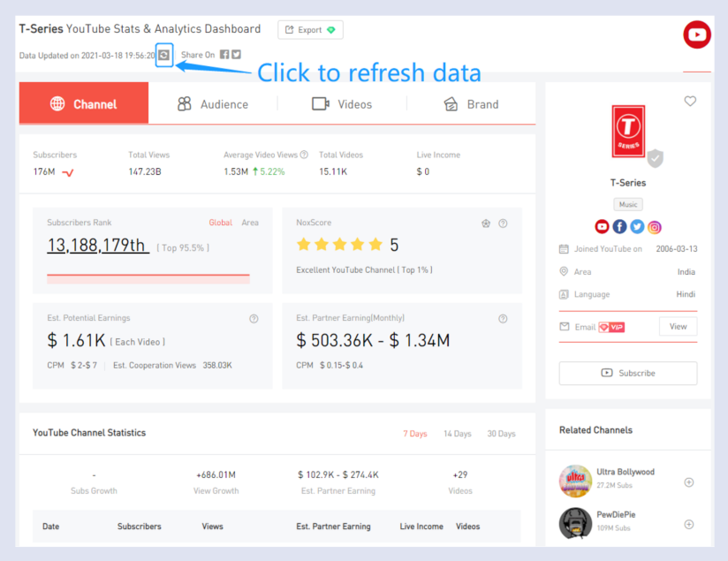The image size is (728, 561).
Task: Click the 15.11K total videos value
Action: click(333, 171)
